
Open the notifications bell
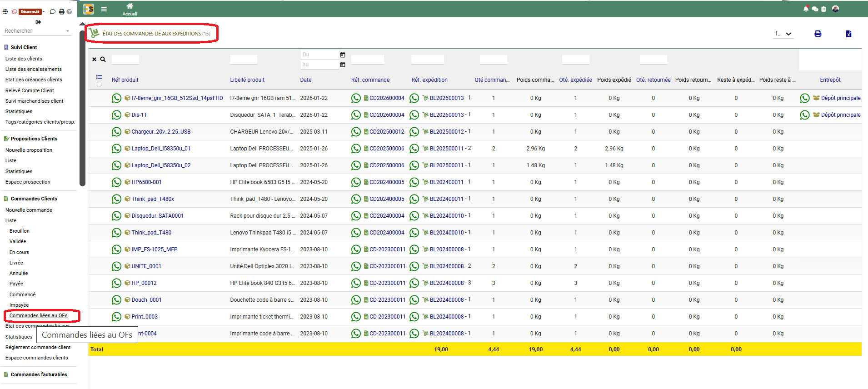point(806,9)
